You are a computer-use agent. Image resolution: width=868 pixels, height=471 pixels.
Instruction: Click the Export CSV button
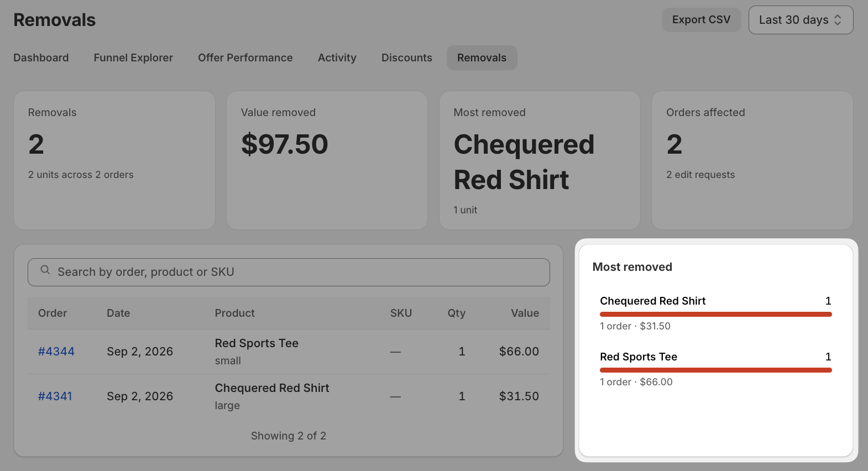click(701, 20)
